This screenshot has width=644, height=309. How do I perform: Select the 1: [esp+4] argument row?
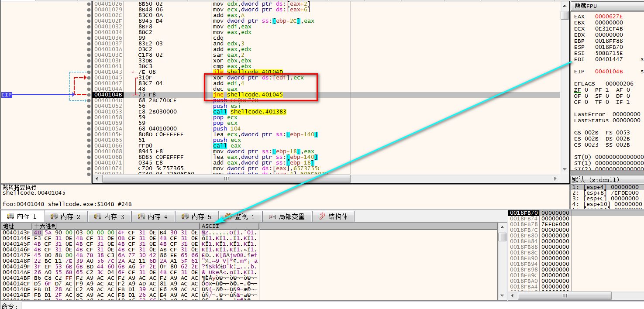click(607, 187)
